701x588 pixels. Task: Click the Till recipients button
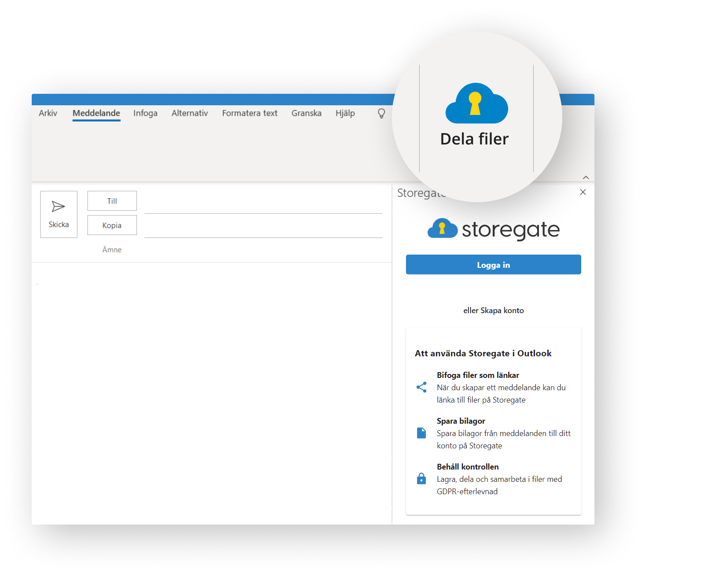pyautogui.click(x=112, y=201)
